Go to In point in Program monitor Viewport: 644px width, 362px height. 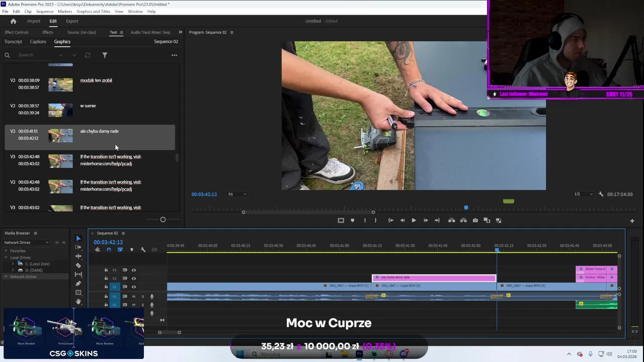[x=390, y=220]
